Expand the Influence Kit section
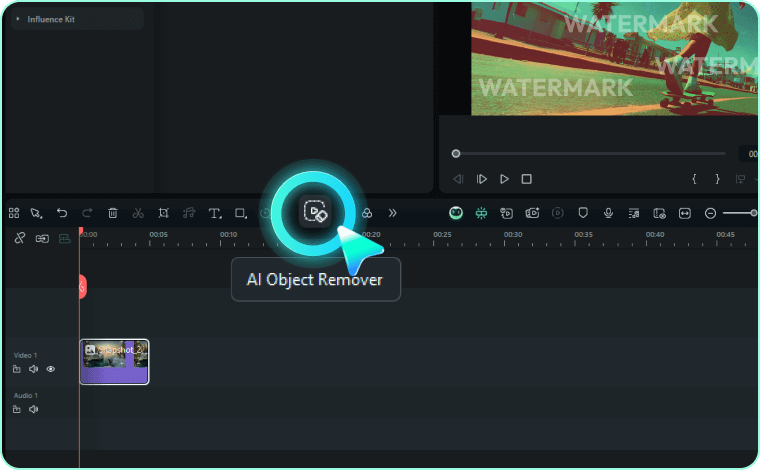This screenshot has height=470, width=760. (18, 19)
